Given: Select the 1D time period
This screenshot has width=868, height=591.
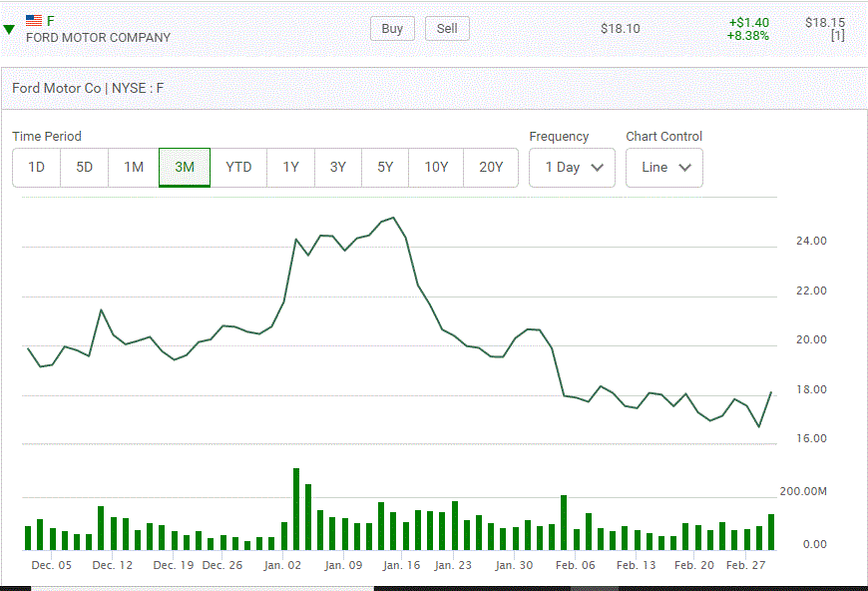Looking at the screenshot, I should click(37, 168).
